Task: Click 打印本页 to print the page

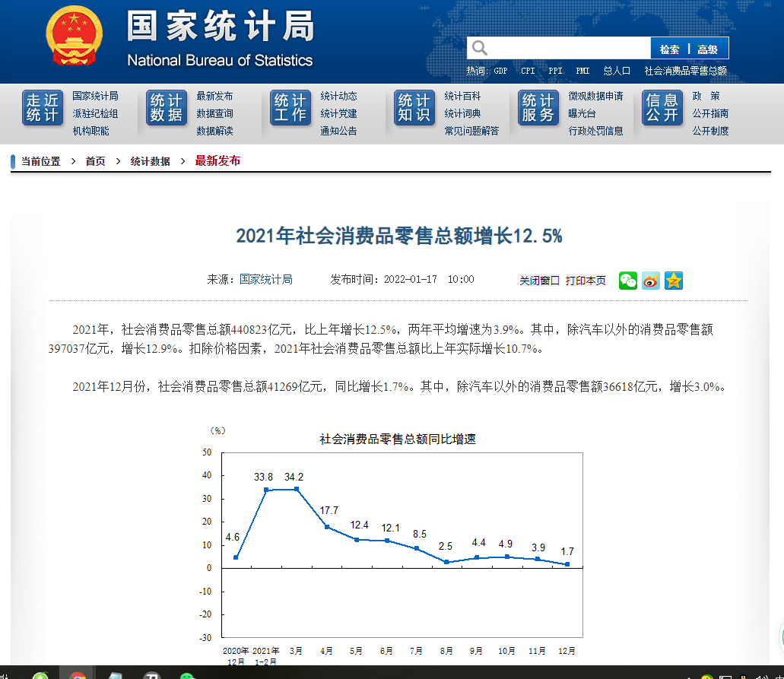Action: tap(586, 281)
